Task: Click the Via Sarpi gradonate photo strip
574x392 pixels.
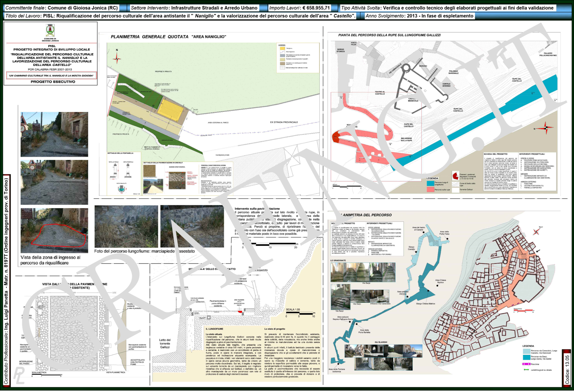Action: 363,272
